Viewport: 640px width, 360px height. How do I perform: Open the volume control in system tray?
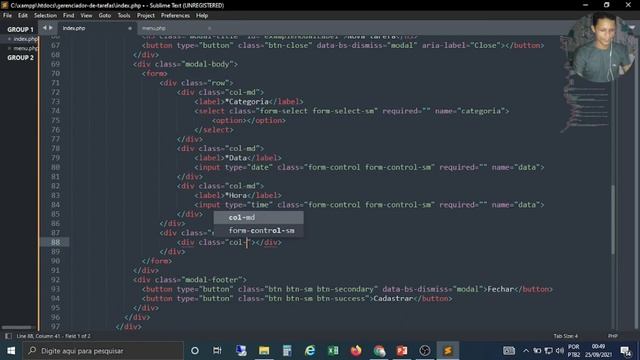[x=560, y=351]
